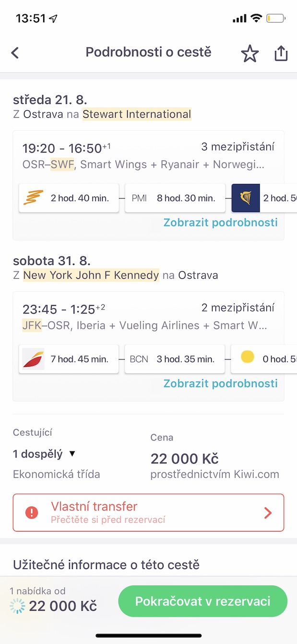This screenshot has height=644, width=297.
Task: Tap the 'Vlastní transfer' warning text
Action: pyautogui.click(x=94, y=507)
